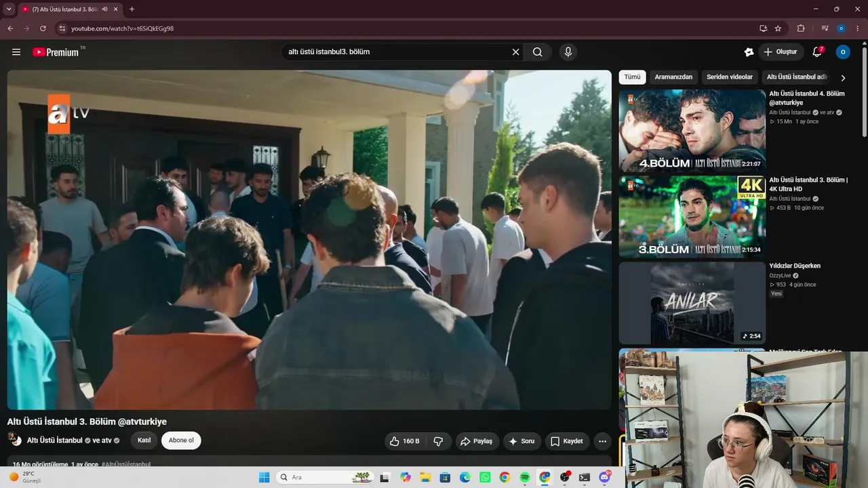
Task: Click the badge icon left of Oluştur
Action: 749,52
